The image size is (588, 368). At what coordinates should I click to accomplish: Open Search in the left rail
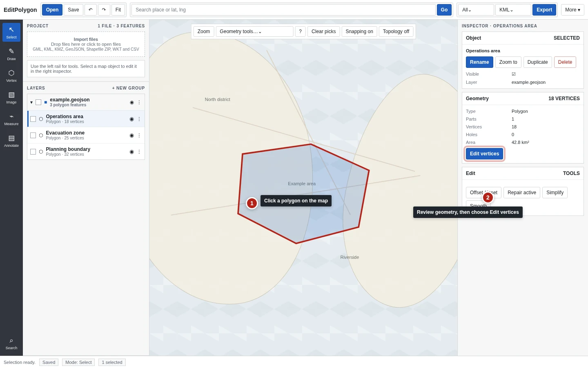click(11, 343)
